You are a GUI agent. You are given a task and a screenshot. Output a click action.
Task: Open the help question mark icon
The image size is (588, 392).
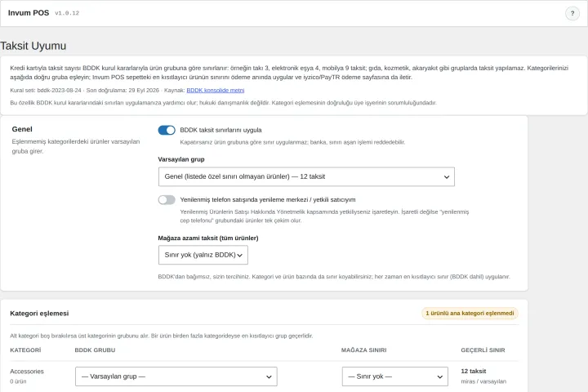coord(572,14)
